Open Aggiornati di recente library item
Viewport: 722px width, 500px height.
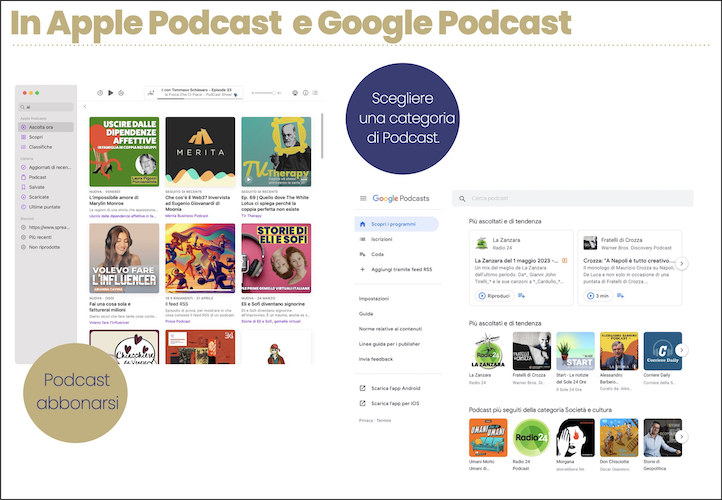(46, 167)
